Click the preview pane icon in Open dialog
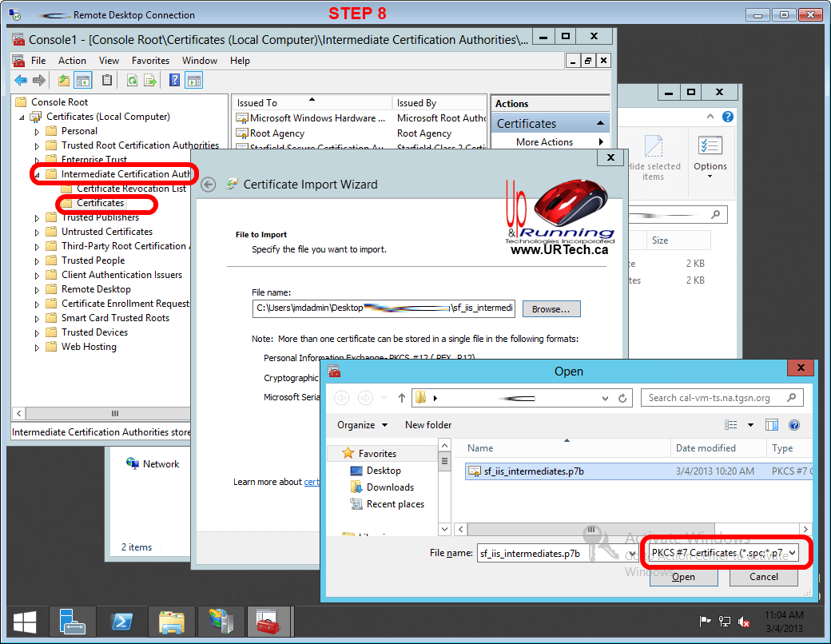This screenshot has width=831, height=644. (772, 425)
